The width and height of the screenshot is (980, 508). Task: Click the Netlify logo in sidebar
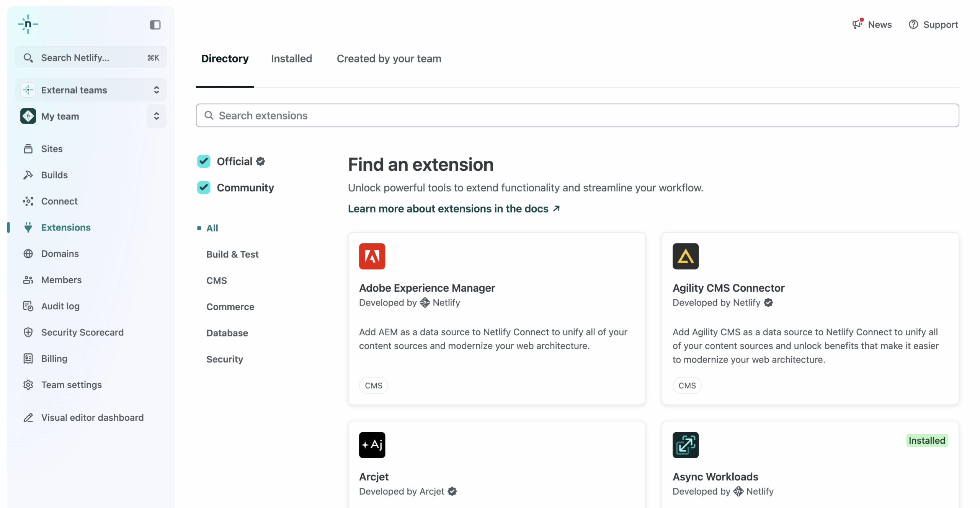[x=28, y=25]
